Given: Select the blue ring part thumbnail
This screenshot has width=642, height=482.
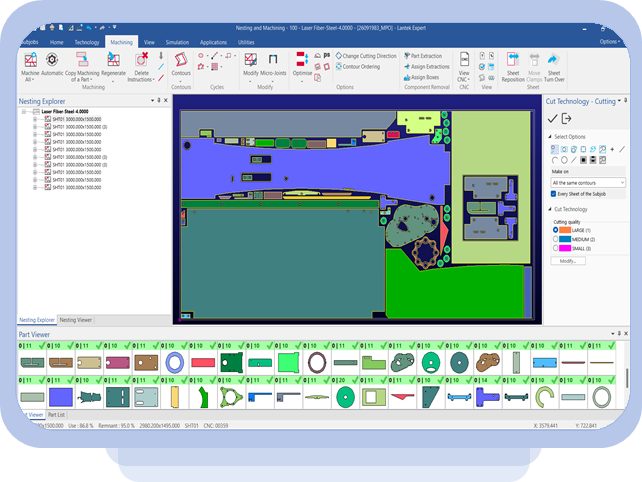Looking at the screenshot, I should 174,363.
